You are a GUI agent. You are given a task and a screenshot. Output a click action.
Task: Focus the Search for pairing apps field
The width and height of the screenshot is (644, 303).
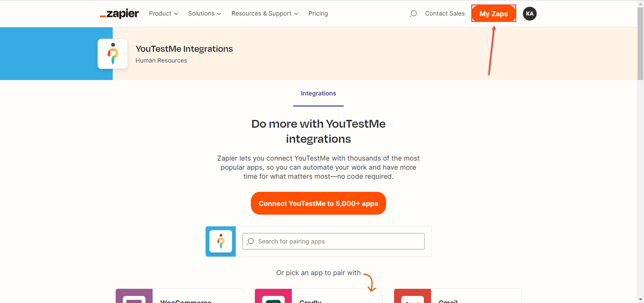pyautogui.click(x=333, y=241)
